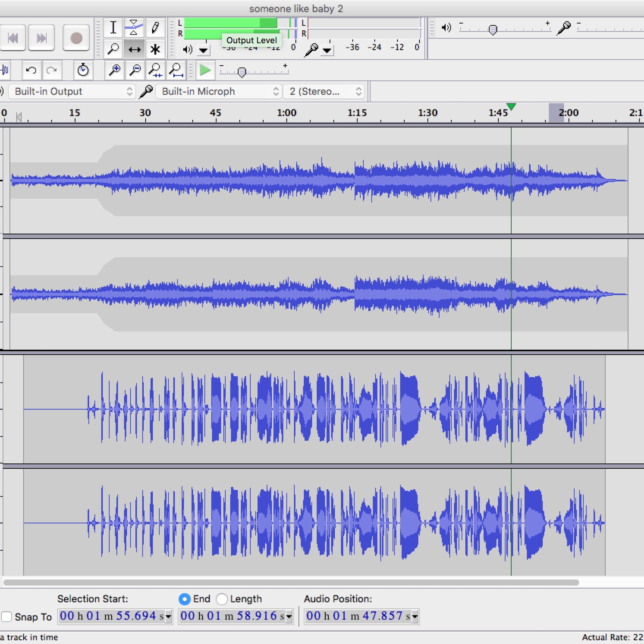Select the End radio button
644x644 pixels.
tap(184, 599)
